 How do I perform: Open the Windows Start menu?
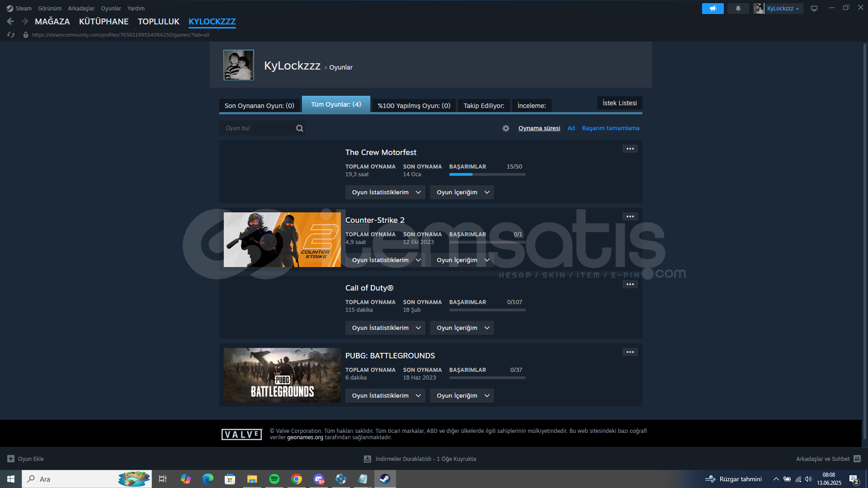pos(11,479)
